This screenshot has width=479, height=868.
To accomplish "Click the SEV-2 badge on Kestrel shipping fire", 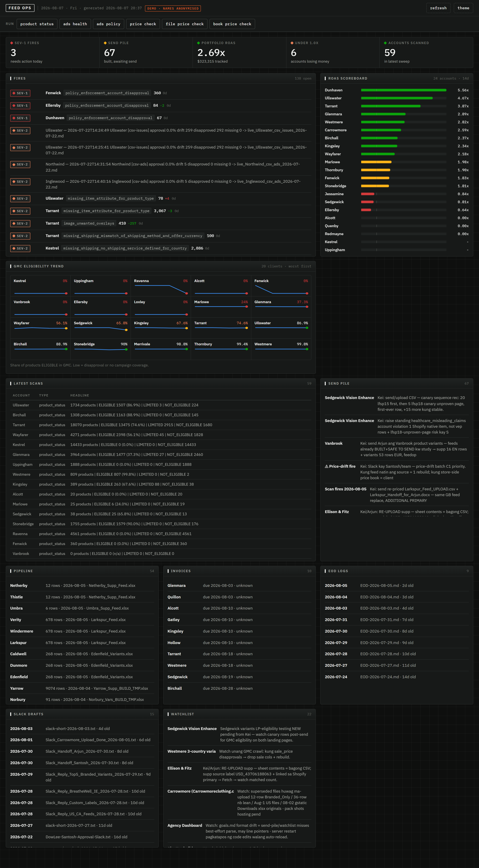I will [x=20, y=248].
